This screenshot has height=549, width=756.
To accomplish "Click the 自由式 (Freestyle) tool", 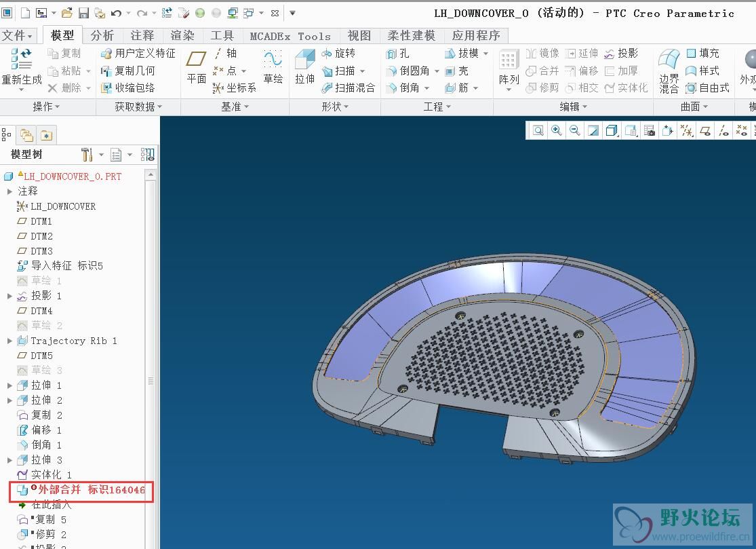I will point(707,88).
